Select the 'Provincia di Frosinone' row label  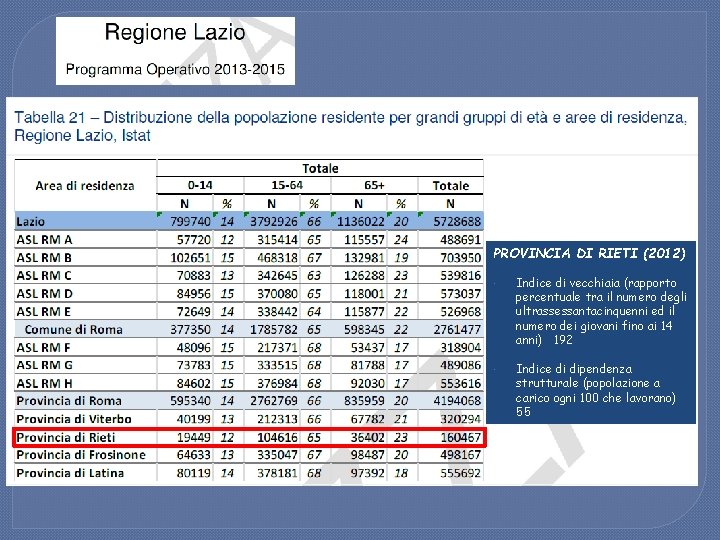click(81, 455)
